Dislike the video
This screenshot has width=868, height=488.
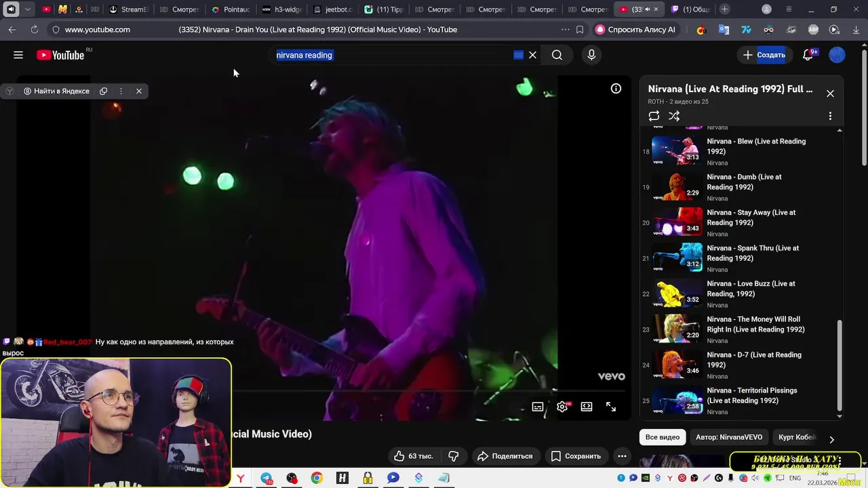pyautogui.click(x=454, y=456)
